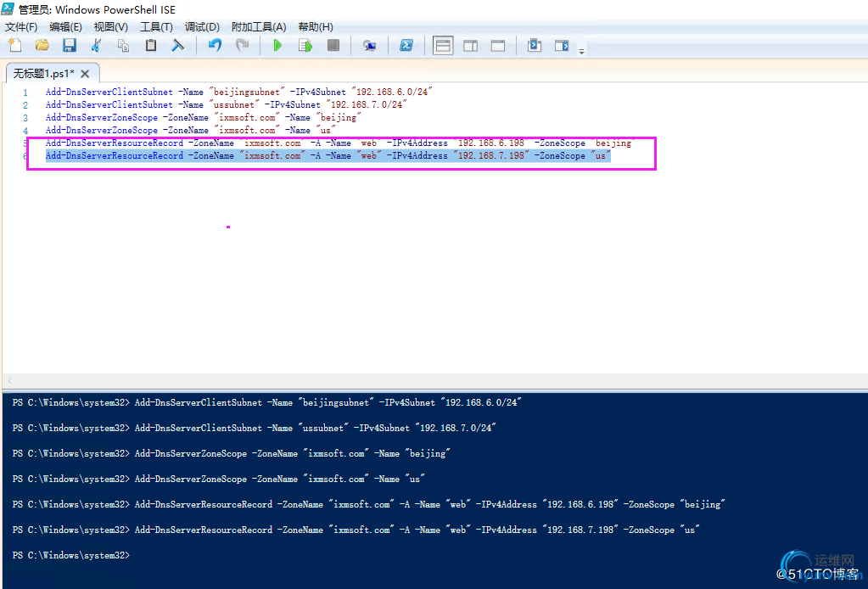Show script pane on top layout
The image size is (868, 589).
pyautogui.click(x=443, y=45)
